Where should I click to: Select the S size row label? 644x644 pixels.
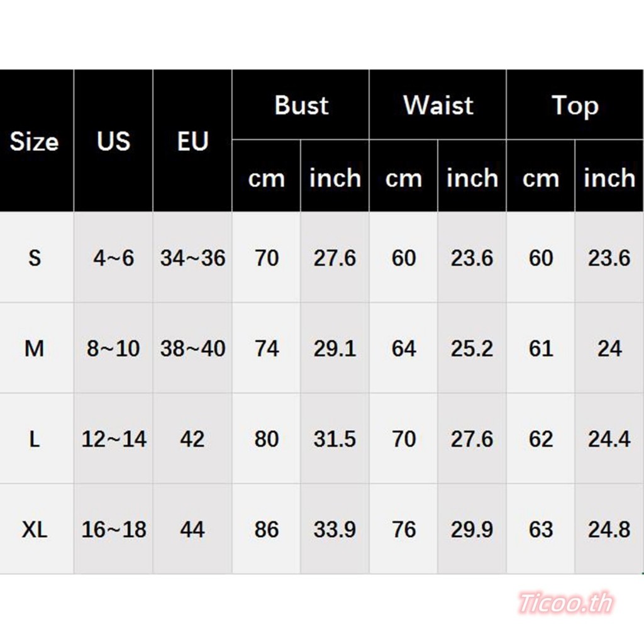point(35,258)
